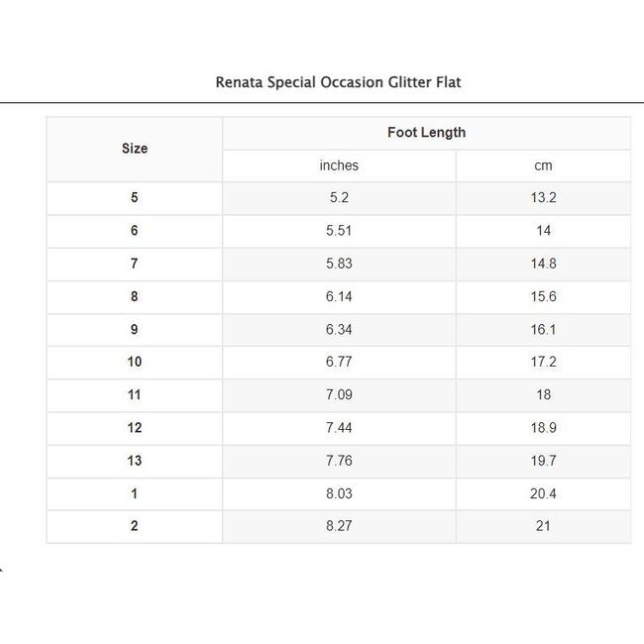Click the 19.7 cm value
644x644 pixels.
(543, 461)
